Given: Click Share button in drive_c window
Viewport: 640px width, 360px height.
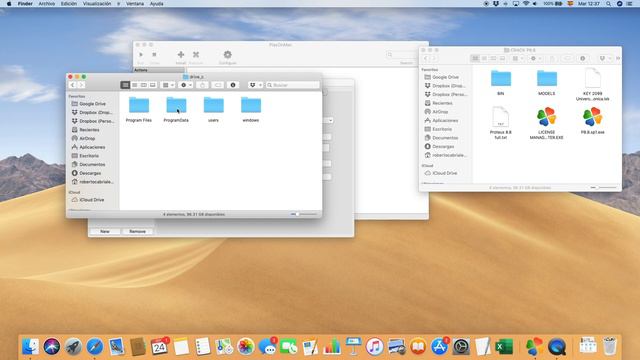Looking at the screenshot, I should tap(202, 85).
